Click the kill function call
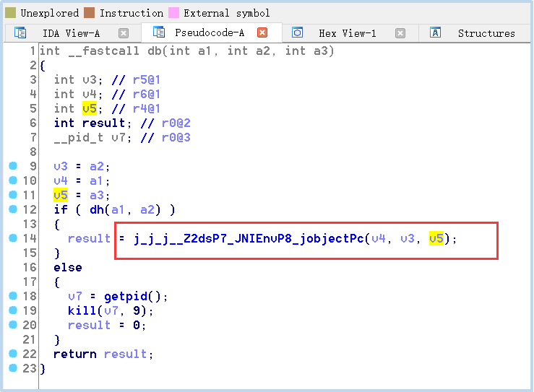 click(82, 310)
